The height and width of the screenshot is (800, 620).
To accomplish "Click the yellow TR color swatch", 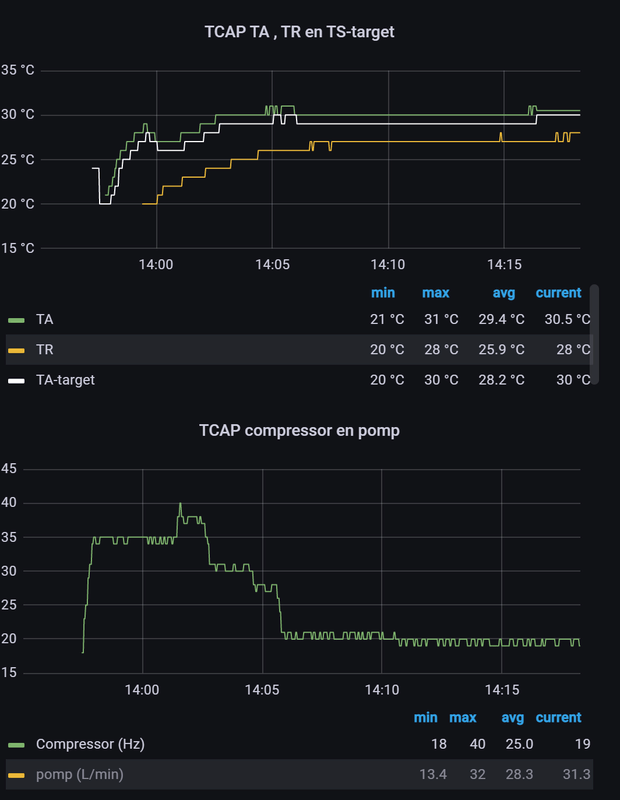I will click(16, 350).
